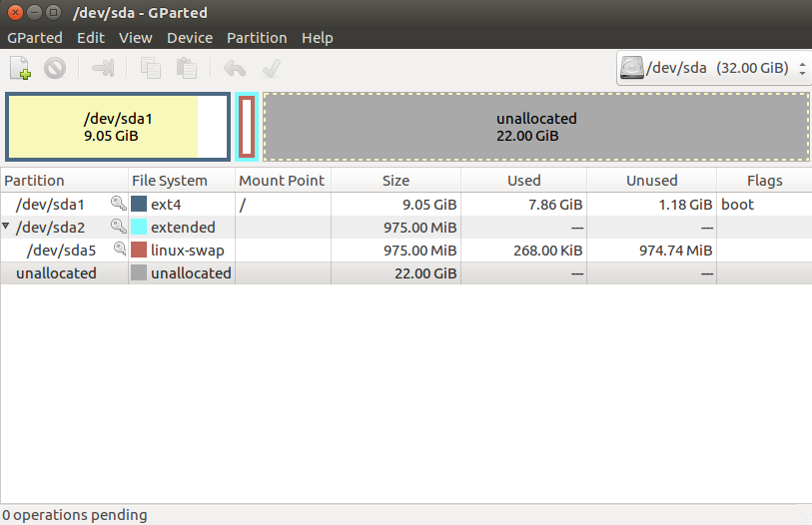Click the Unused column header
The width and height of the screenshot is (812, 525).
pyautogui.click(x=652, y=181)
